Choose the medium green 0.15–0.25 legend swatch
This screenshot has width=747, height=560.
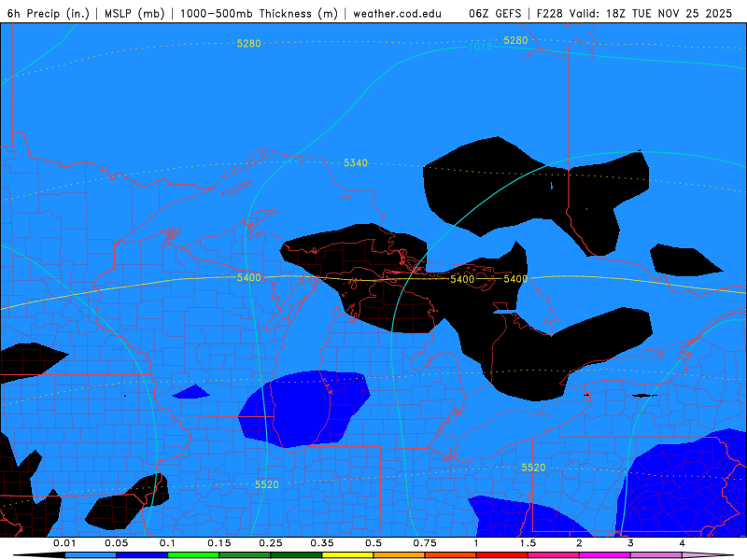coord(245,555)
